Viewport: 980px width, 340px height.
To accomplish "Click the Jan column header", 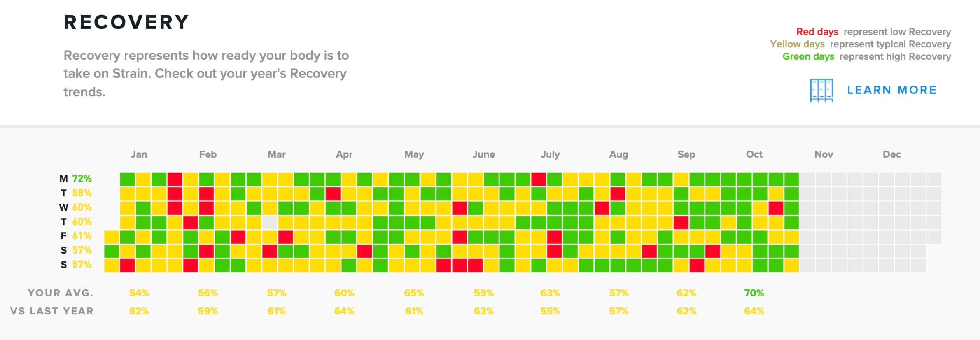I will pyautogui.click(x=139, y=154).
